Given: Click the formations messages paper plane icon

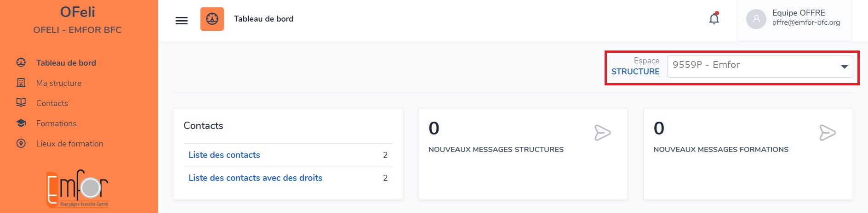Looking at the screenshot, I should pyautogui.click(x=828, y=133).
